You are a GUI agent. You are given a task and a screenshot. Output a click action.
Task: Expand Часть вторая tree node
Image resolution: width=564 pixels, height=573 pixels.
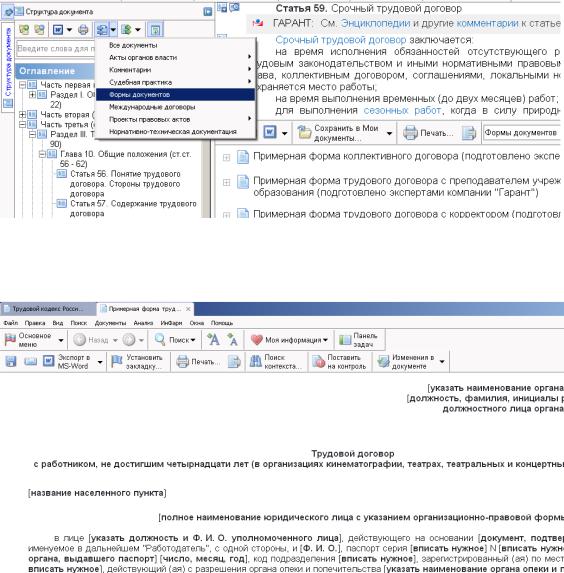[x=22, y=114]
